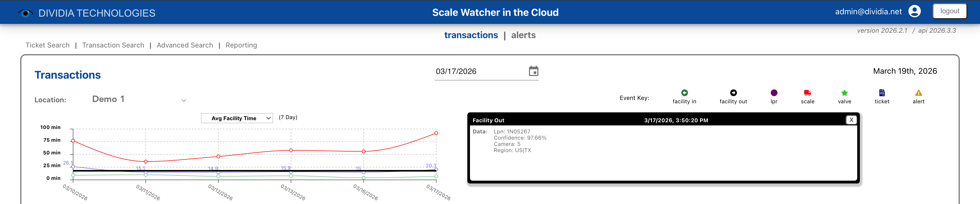Select the transactions tab
The width and height of the screenshot is (980, 204).
[470, 35]
